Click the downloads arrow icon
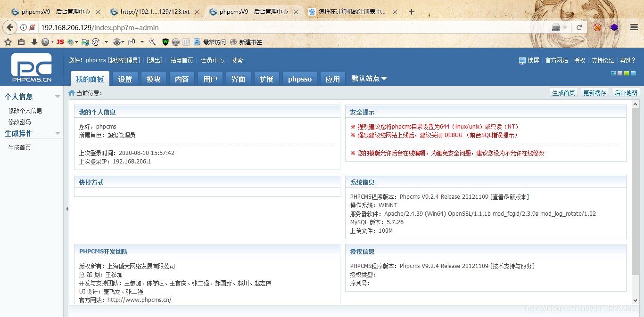Screen dimensions: 644x317 (x=34, y=42)
